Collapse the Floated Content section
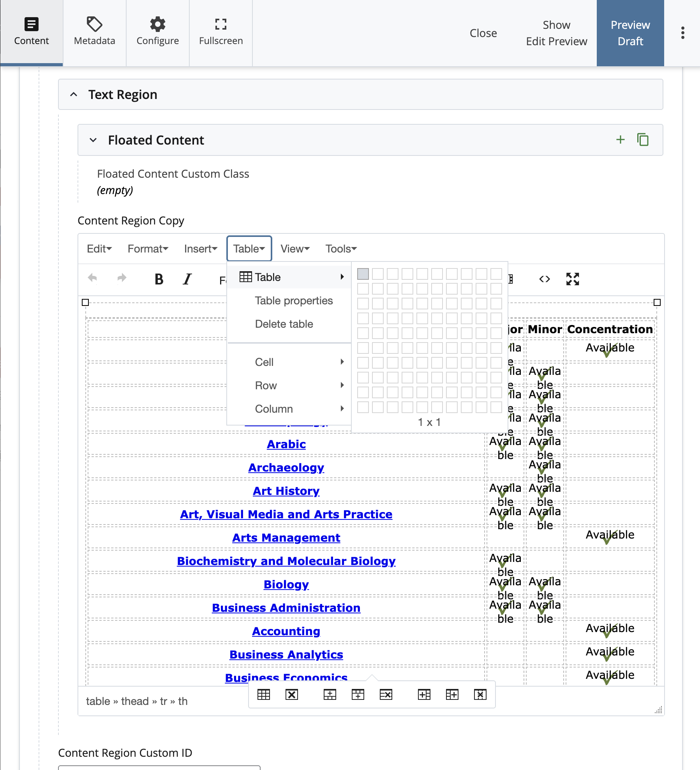 tap(93, 140)
